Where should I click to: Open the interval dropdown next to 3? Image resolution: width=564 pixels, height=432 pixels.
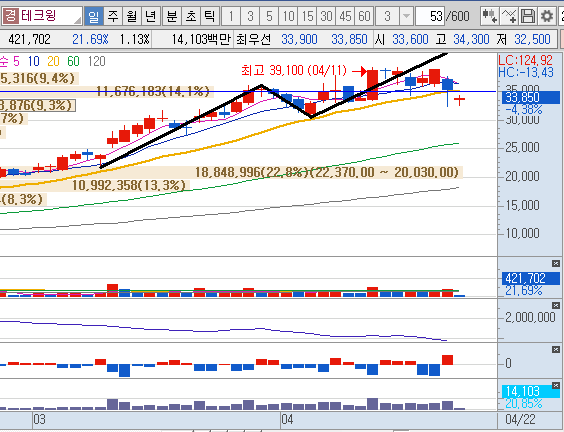click(x=406, y=16)
